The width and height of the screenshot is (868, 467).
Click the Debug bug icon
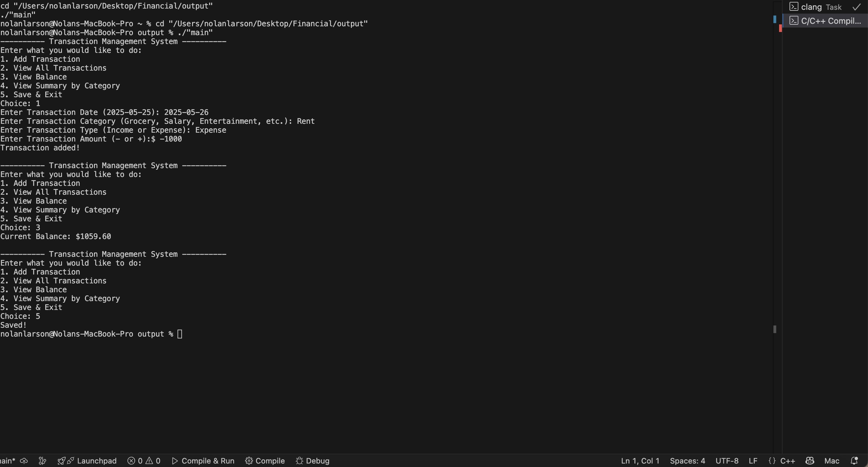pyautogui.click(x=299, y=461)
